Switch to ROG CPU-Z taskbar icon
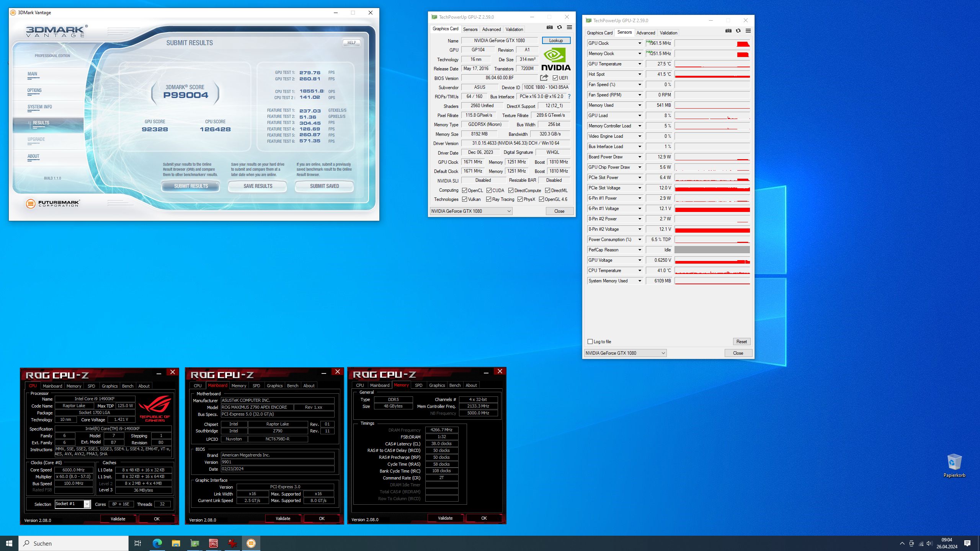980x551 pixels. (x=213, y=543)
